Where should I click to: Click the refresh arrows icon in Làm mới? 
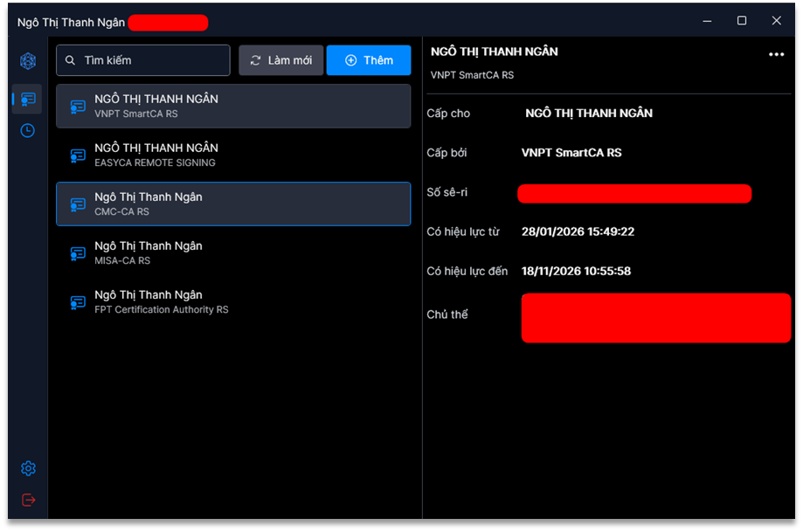pos(255,60)
